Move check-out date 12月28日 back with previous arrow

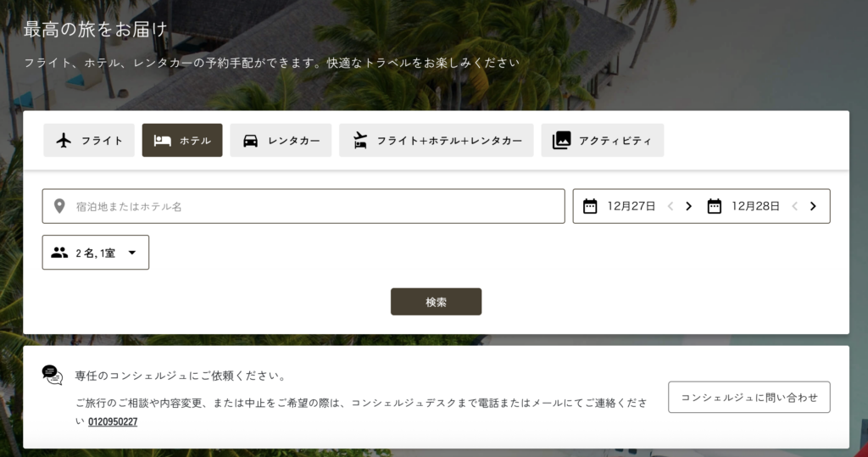click(x=794, y=206)
